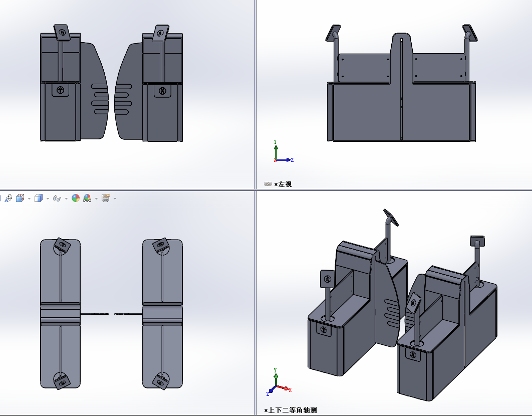The width and height of the screenshot is (532, 416).
Task: Click the Apply Scene icon
Action: click(87, 198)
